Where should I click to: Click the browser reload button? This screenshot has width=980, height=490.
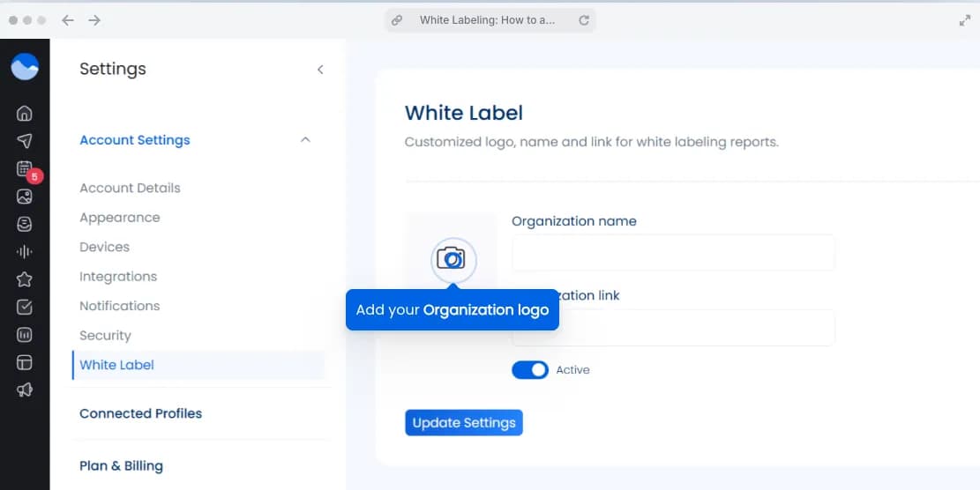point(584,20)
